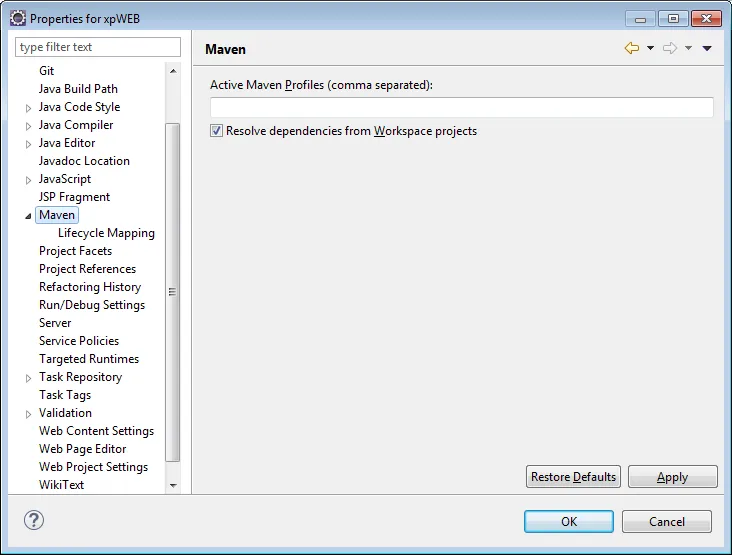Open the forward history dropdown arrow
This screenshot has width=732, height=555.
click(x=689, y=48)
